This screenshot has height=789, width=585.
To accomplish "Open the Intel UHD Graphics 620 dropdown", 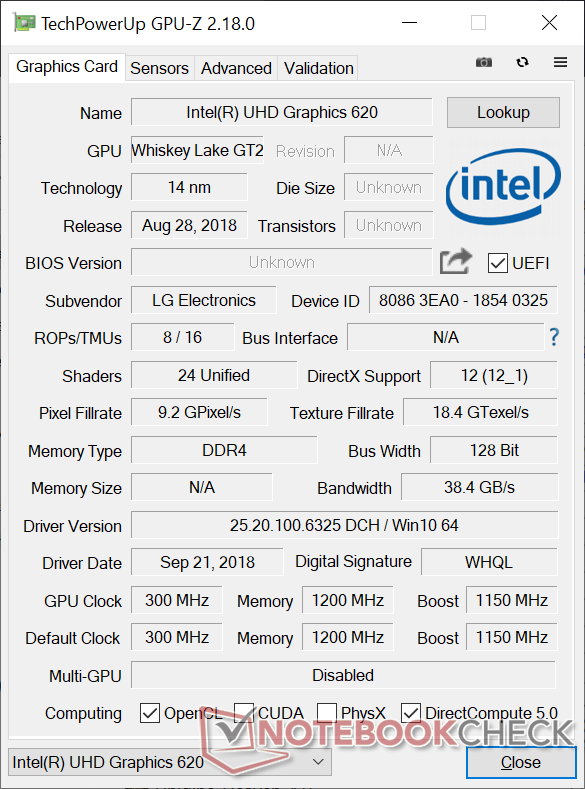I will pos(170,762).
